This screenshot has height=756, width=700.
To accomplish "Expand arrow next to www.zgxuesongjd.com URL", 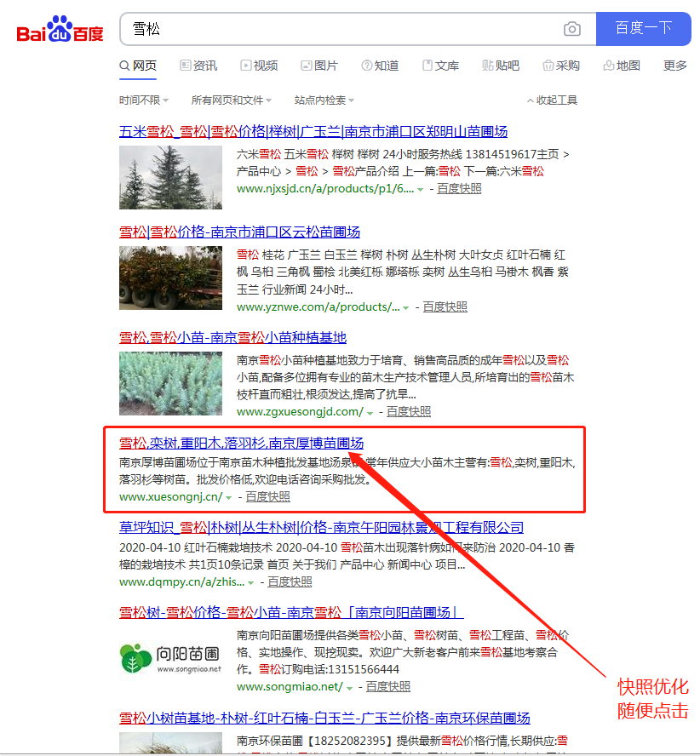I will pos(370,413).
